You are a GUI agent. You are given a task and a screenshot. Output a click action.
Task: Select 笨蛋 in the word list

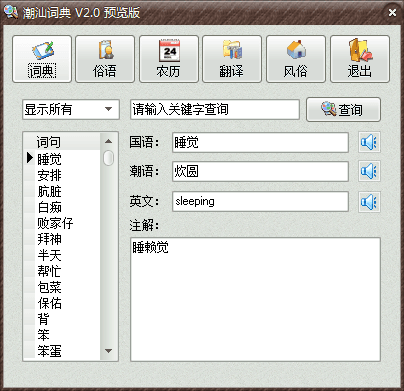[67, 351]
